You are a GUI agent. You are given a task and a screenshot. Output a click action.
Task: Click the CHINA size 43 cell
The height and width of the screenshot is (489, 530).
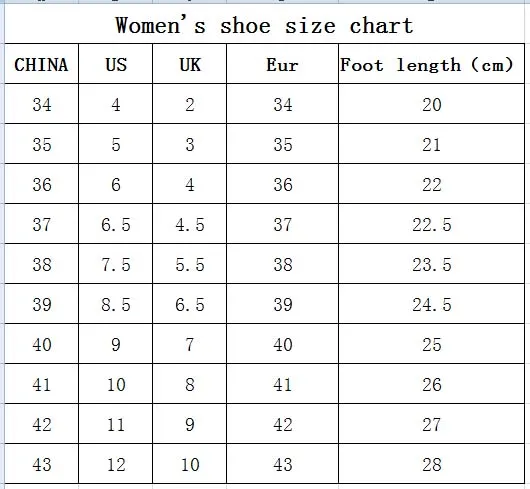pyautogui.click(x=42, y=464)
